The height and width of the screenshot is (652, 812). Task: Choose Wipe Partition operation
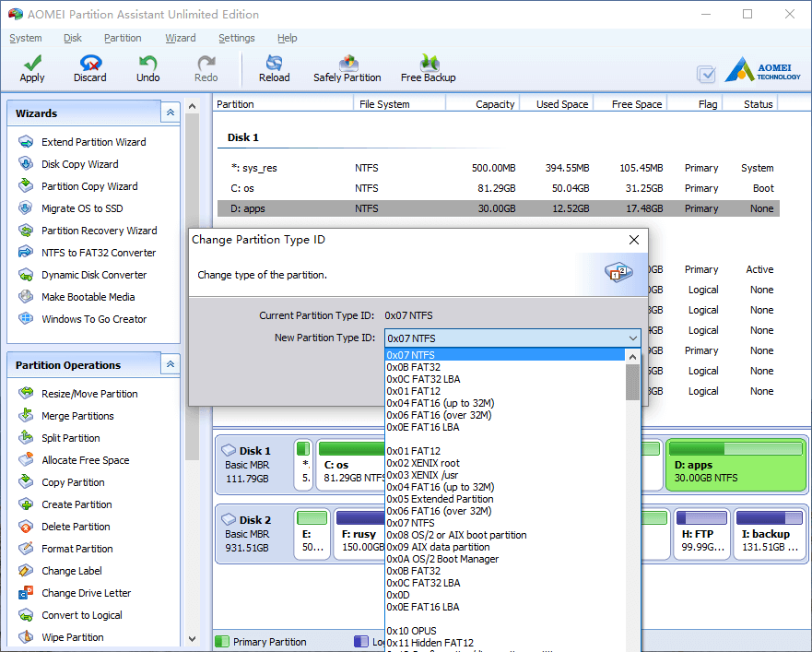click(x=73, y=637)
